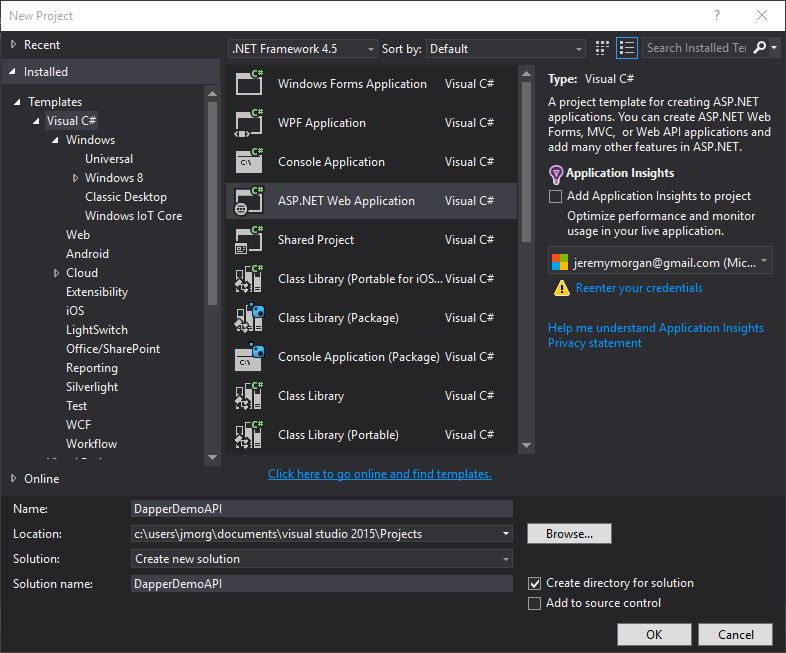Select the Shared Project template icon
786x653 pixels.
pyautogui.click(x=249, y=240)
